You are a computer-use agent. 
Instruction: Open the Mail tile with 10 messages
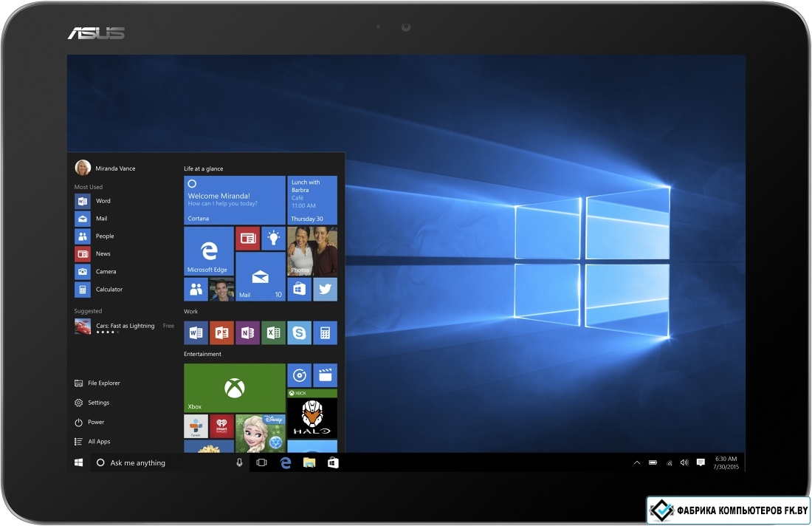pos(261,277)
